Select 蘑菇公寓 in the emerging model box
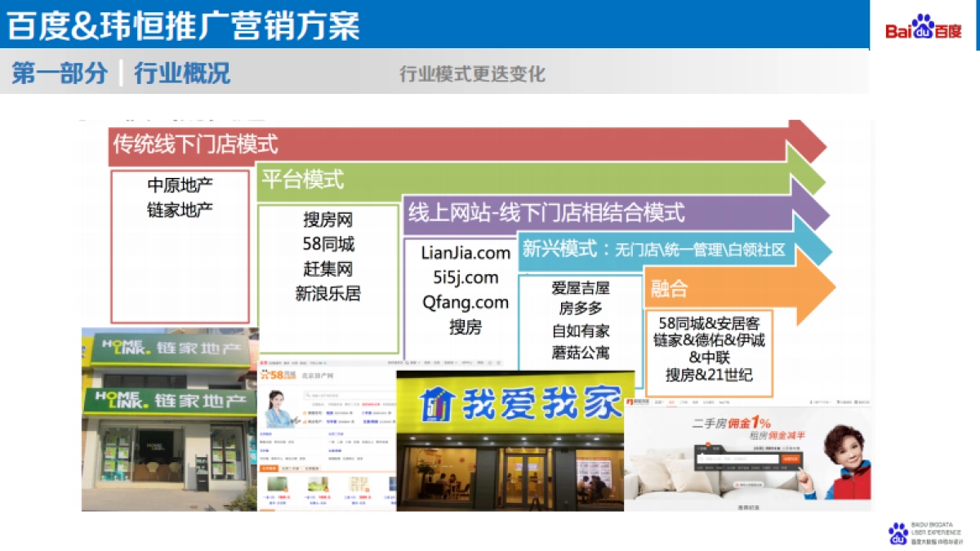 point(580,353)
